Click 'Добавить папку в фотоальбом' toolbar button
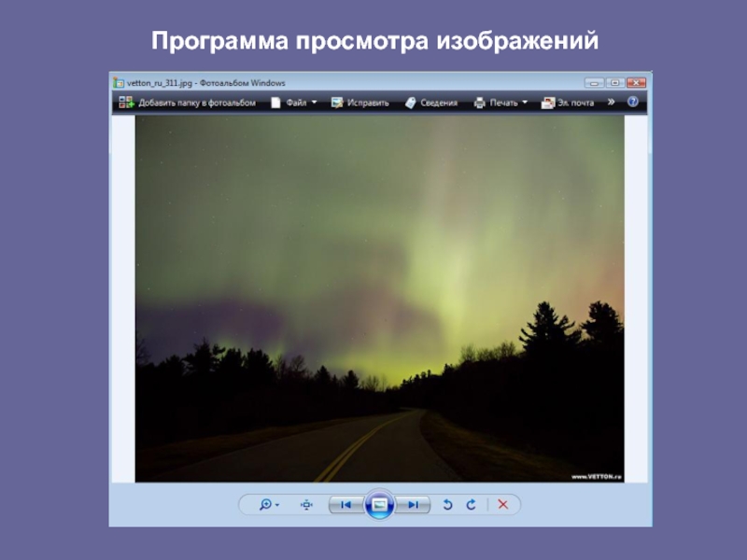Viewport: 747px width, 560px height. pos(188,103)
